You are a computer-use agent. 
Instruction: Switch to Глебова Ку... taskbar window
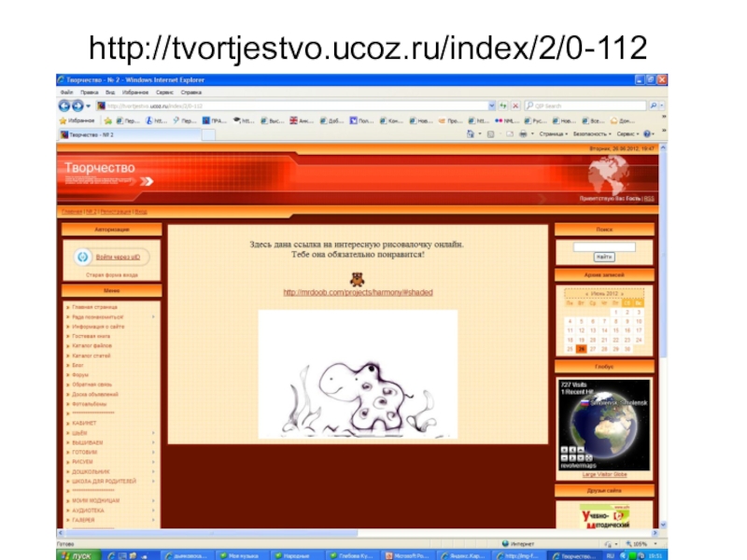pyautogui.click(x=353, y=555)
